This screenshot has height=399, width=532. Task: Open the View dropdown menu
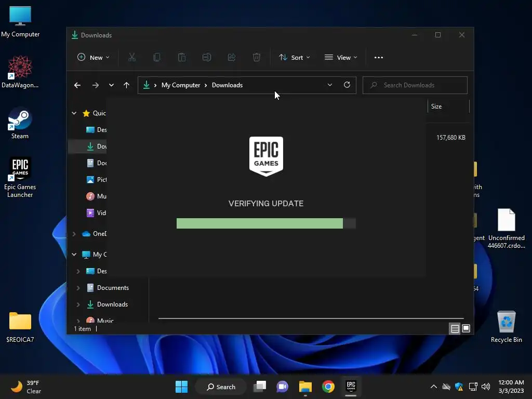[341, 57]
